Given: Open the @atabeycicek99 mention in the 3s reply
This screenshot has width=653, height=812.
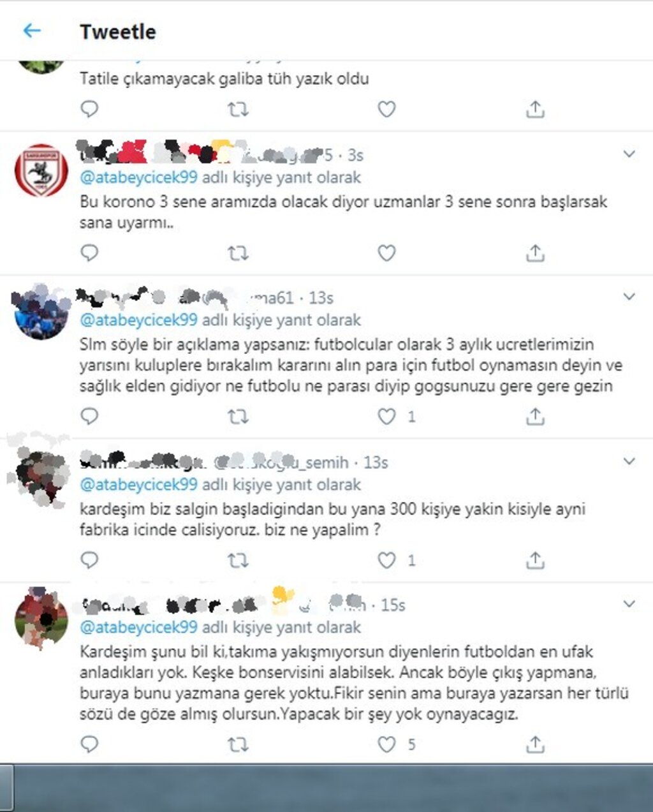Looking at the screenshot, I should click(138, 177).
